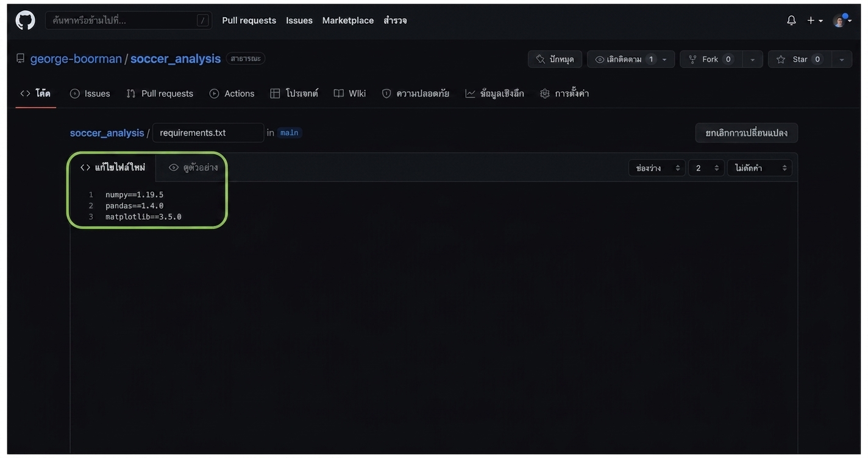The image size is (868, 458).
Task: Expand the unwatch options dropdown arrow
Action: 664,59
